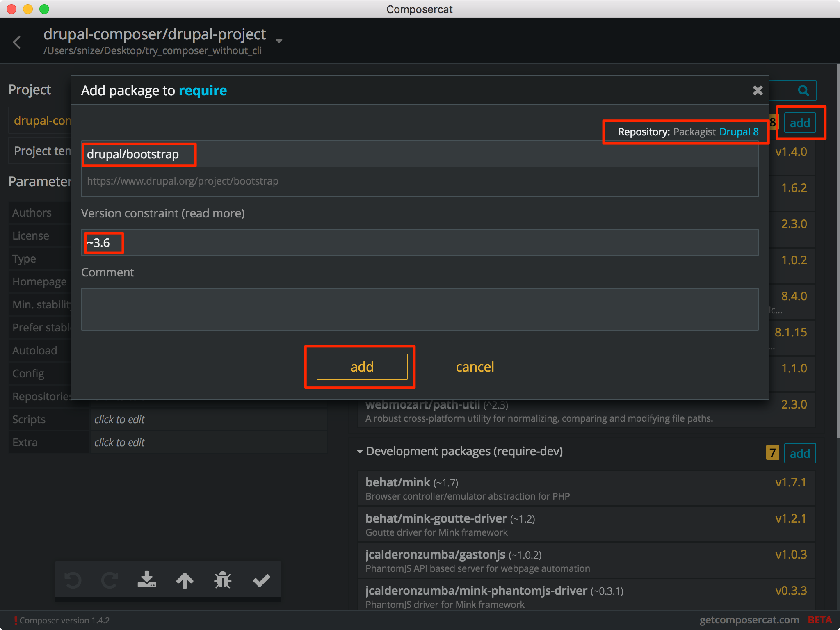Screen dimensions: 840x630
Task: Click the back arrow icon
Action: (17, 42)
